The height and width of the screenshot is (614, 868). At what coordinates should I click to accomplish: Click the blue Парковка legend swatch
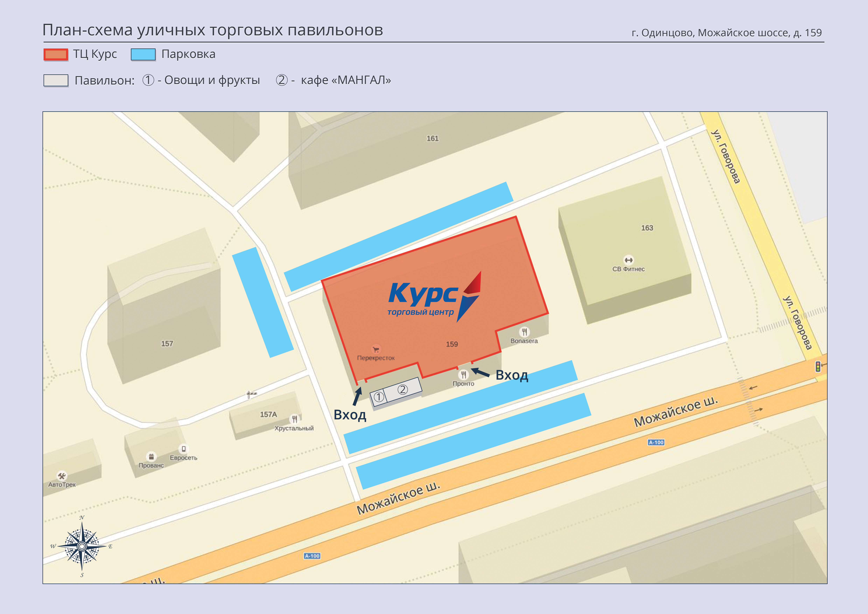[x=143, y=54]
